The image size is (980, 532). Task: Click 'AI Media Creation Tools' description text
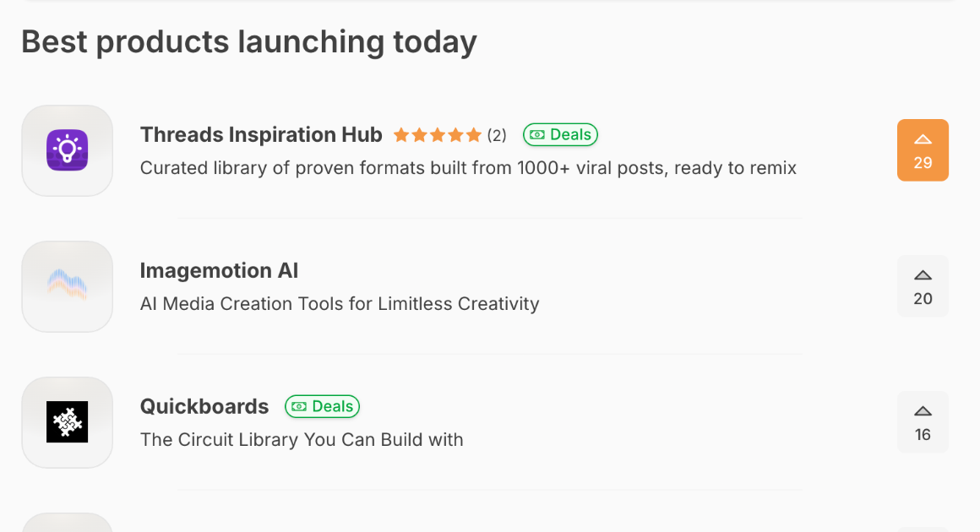pos(339,303)
